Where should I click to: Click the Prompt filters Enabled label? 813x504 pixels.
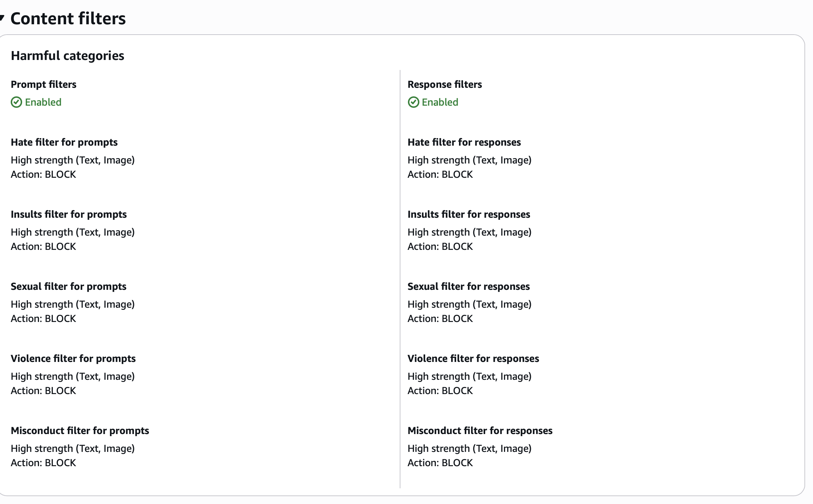point(43,102)
